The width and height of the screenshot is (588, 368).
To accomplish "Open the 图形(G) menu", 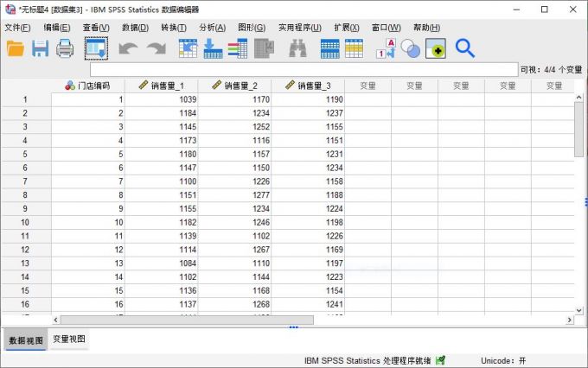I will coord(252,28).
